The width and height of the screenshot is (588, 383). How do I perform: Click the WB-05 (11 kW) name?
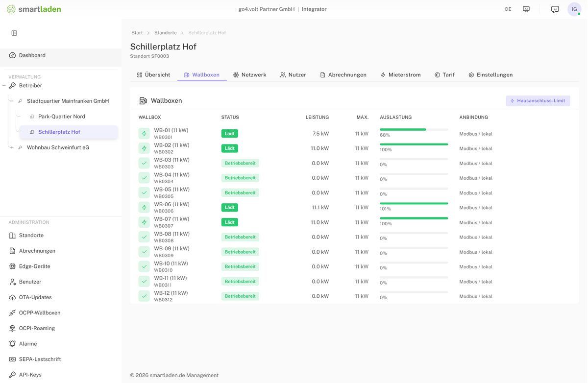(x=171, y=190)
